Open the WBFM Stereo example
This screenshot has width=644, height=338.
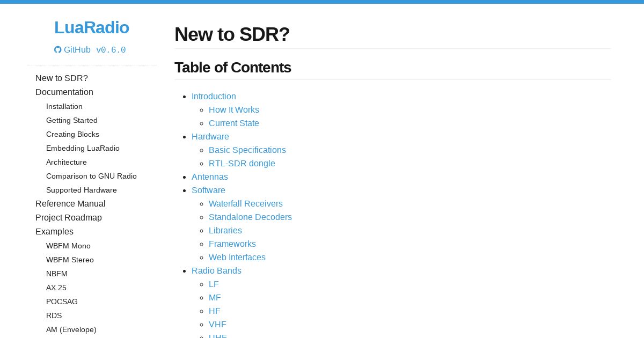(x=70, y=260)
